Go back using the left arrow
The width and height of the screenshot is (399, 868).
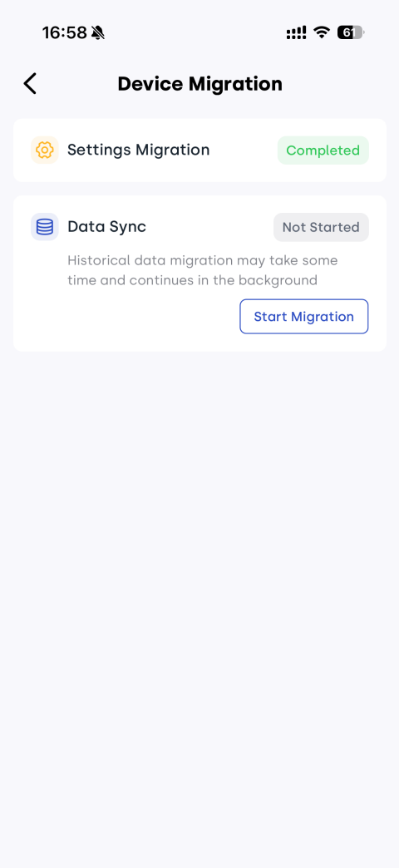(30, 84)
